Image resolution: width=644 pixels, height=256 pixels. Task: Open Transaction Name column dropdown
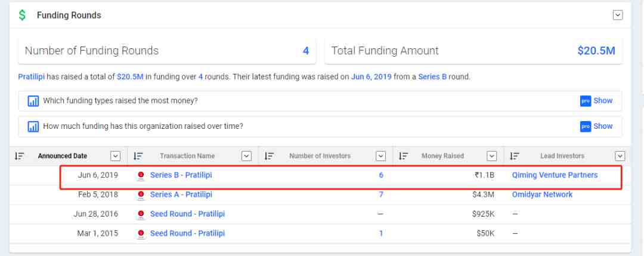coord(246,156)
